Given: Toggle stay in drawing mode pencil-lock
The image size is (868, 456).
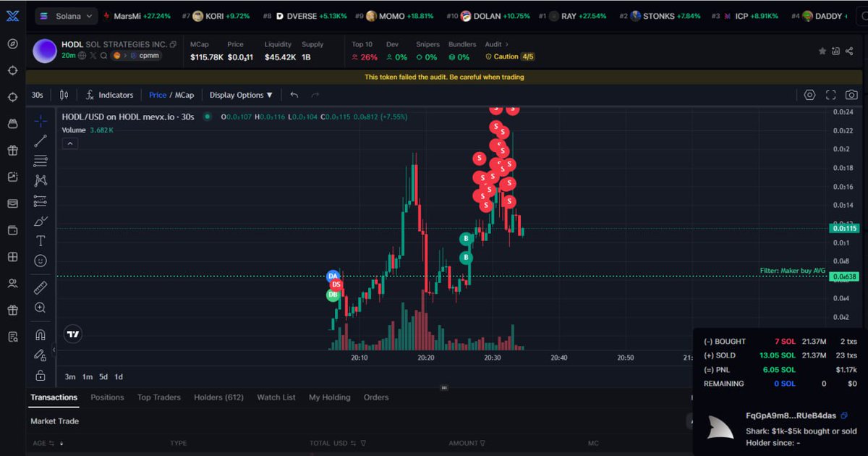Looking at the screenshot, I should point(41,355).
